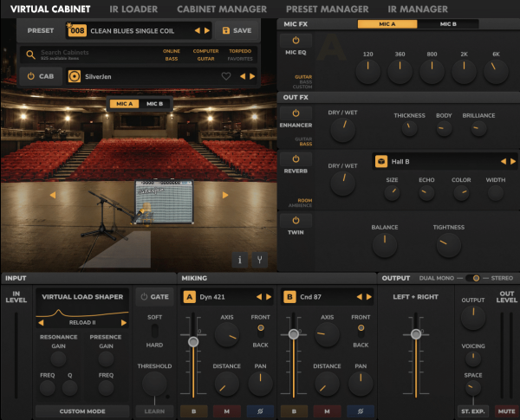The image size is (520, 420).
Task: Open the Preset Manager tab
Action: click(x=328, y=9)
